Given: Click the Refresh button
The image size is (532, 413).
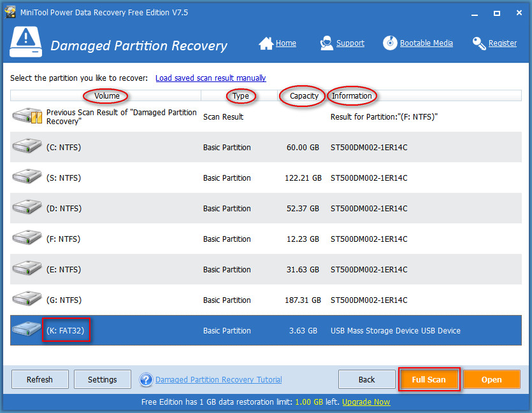Looking at the screenshot, I should [x=40, y=379].
